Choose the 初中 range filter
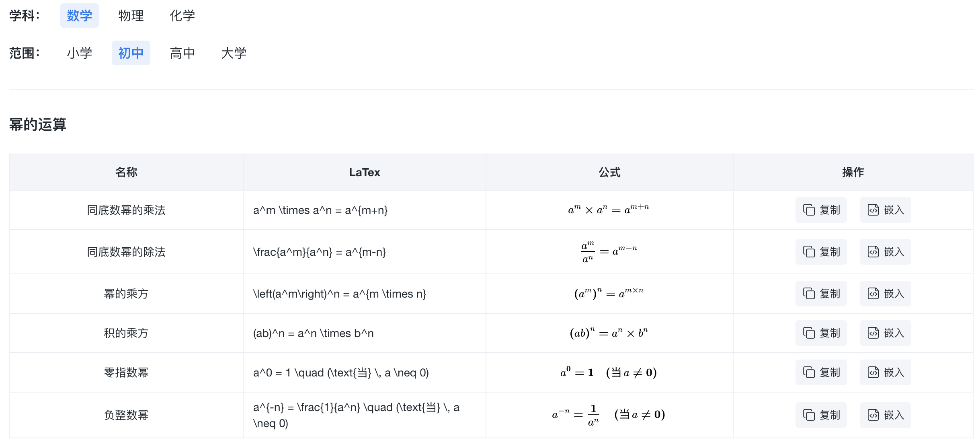The height and width of the screenshot is (444, 980). coord(131,53)
